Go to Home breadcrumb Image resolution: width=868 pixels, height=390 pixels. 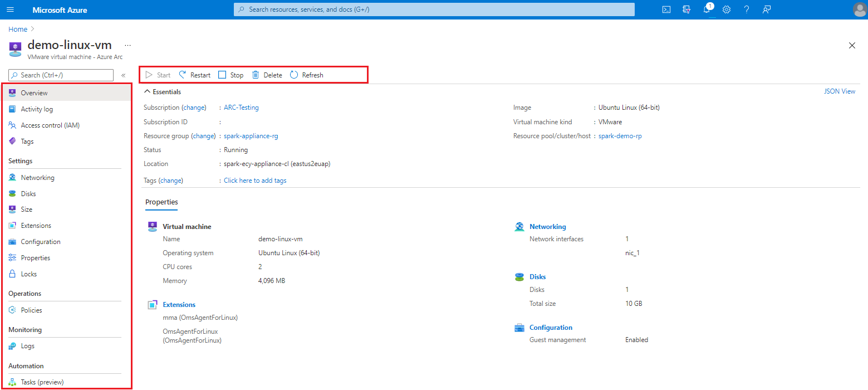point(18,29)
